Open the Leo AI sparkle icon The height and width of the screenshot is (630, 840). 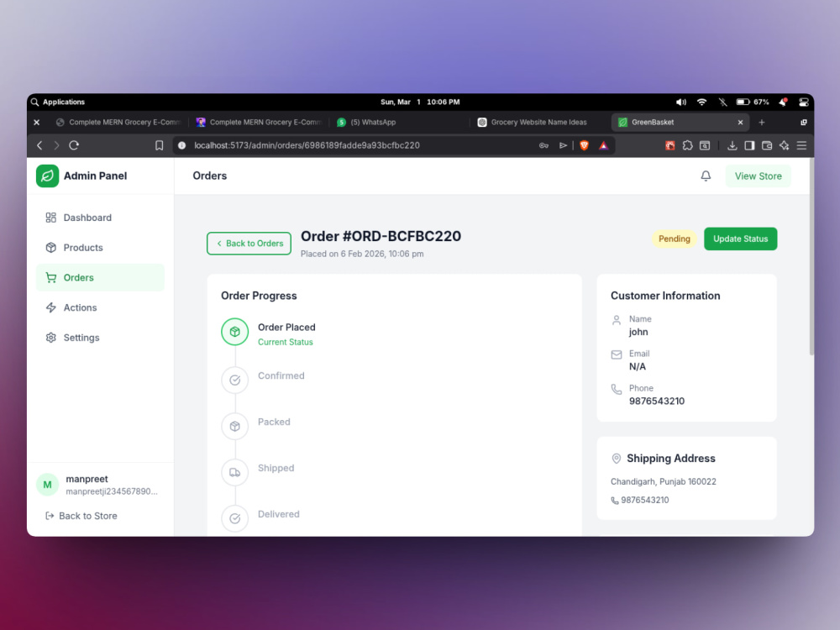click(x=785, y=145)
